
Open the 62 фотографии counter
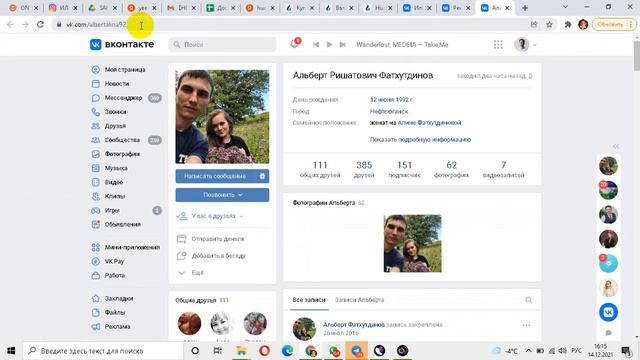[x=451, y=169]
